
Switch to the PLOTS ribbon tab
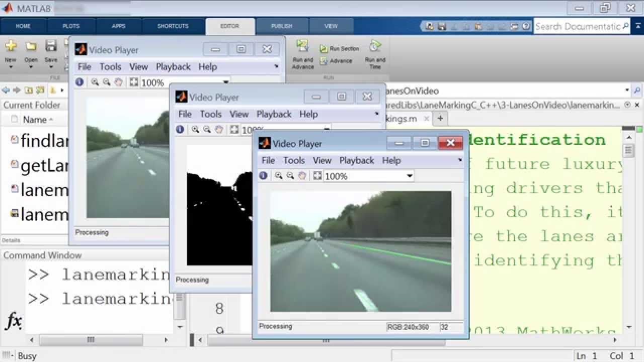71,26
